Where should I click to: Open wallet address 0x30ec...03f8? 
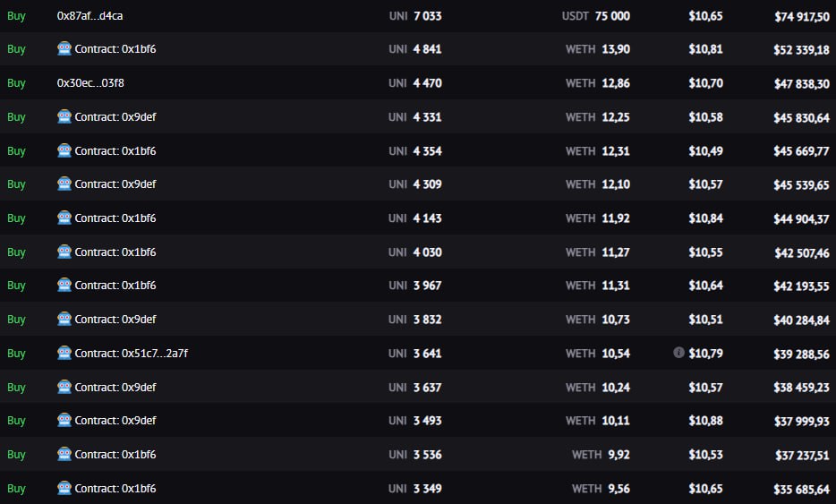click(x=90, y=83)
